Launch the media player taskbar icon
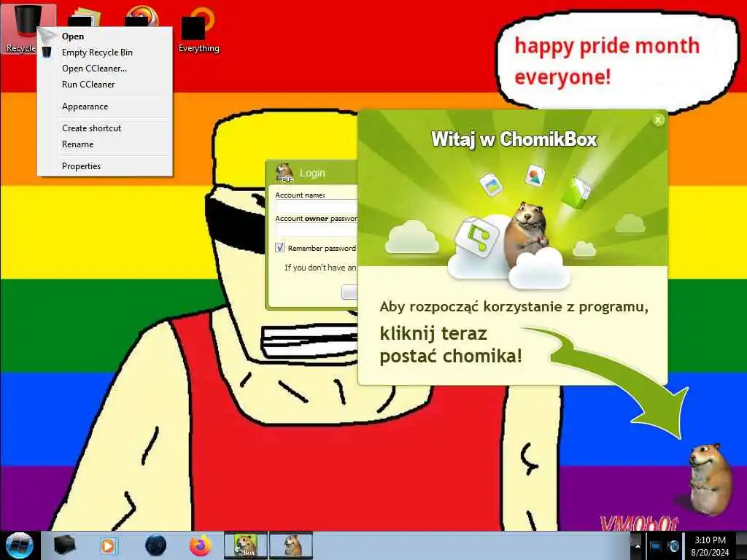This screenshot has height=560, width=747. point(109,545)
